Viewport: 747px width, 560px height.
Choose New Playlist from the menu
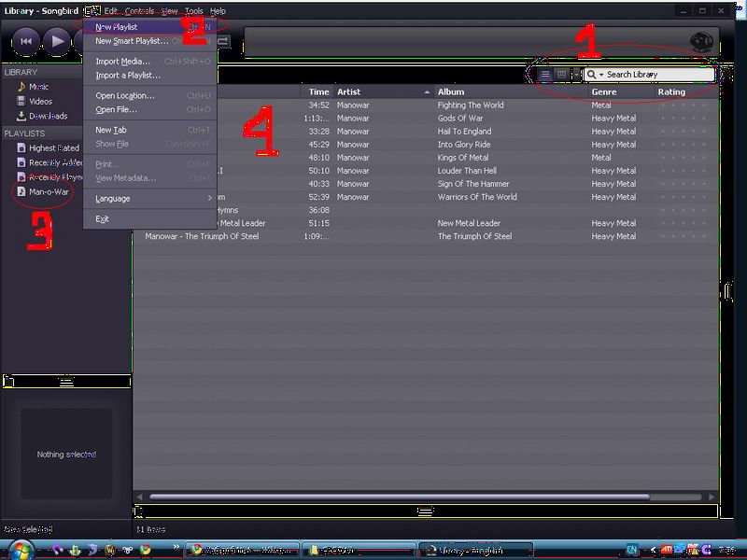coord(117,27)
